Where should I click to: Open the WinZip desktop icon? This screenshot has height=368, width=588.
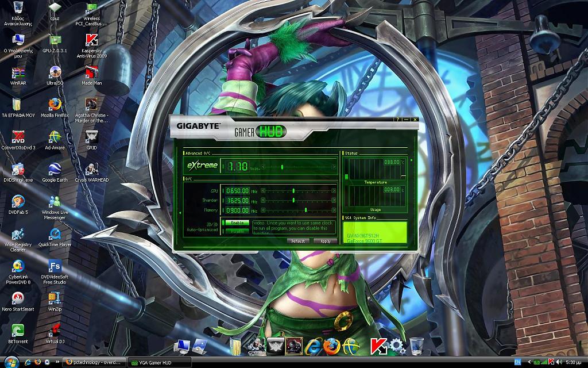point(55,302)
